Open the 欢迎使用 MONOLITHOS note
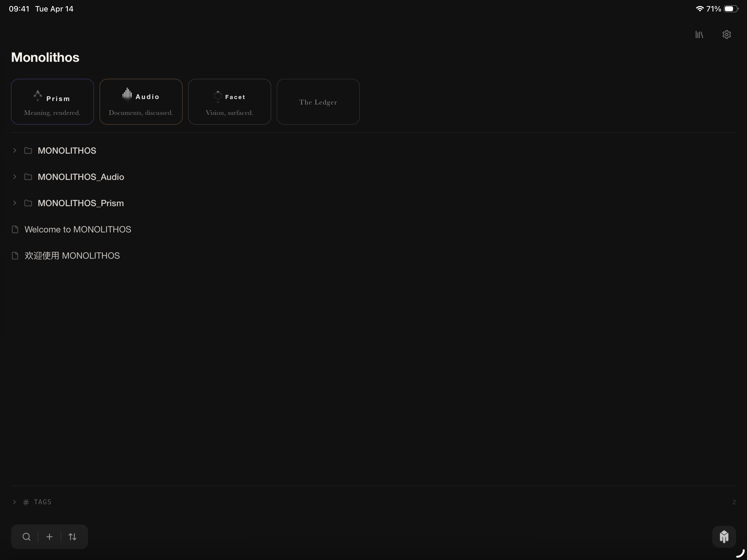 [72, 256]
